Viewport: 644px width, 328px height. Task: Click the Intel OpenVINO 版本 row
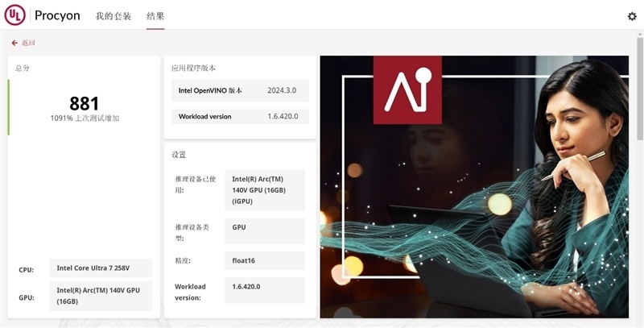click(239, 90)
